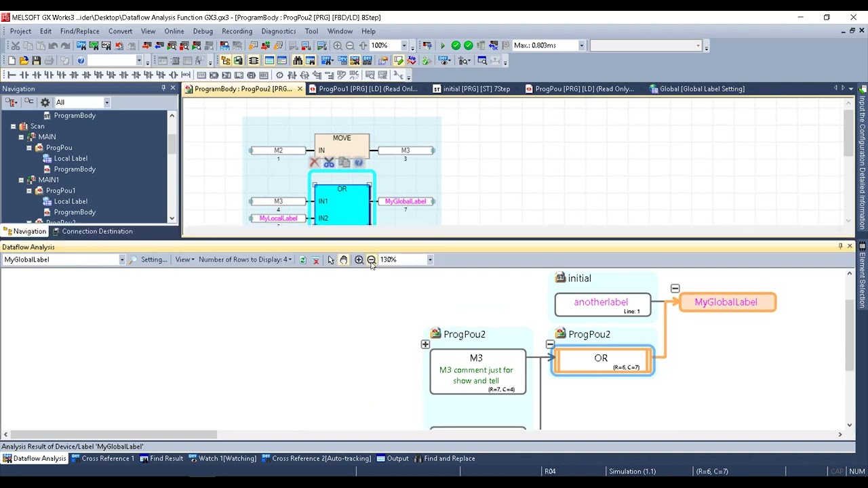Open the MyGlobalLabel search combo dropdown

(x=122, y=260)
